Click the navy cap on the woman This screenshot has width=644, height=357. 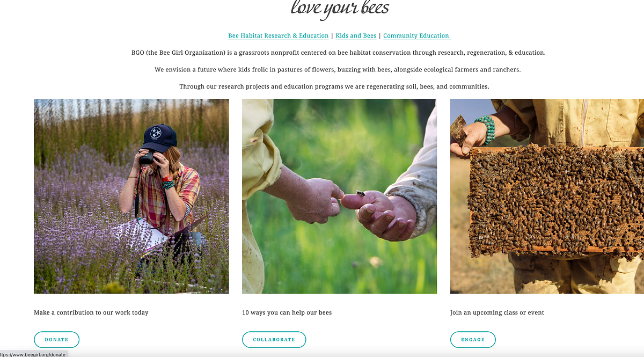[x=159, y=137]
